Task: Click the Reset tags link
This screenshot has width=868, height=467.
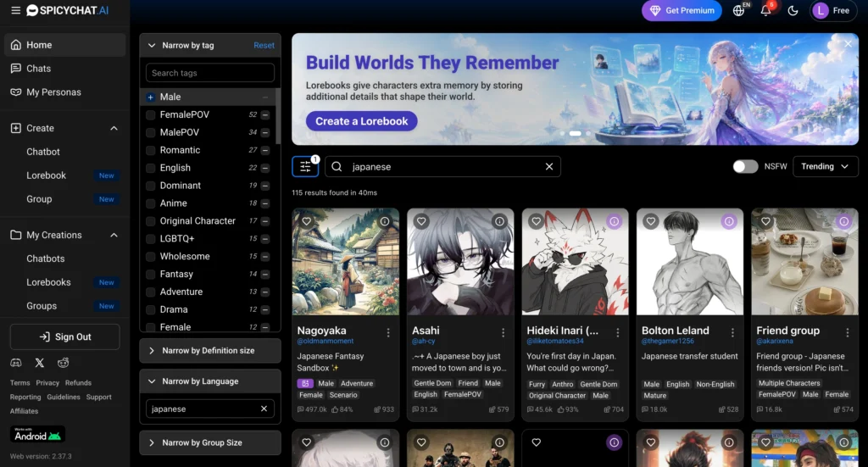Action: 264,46
